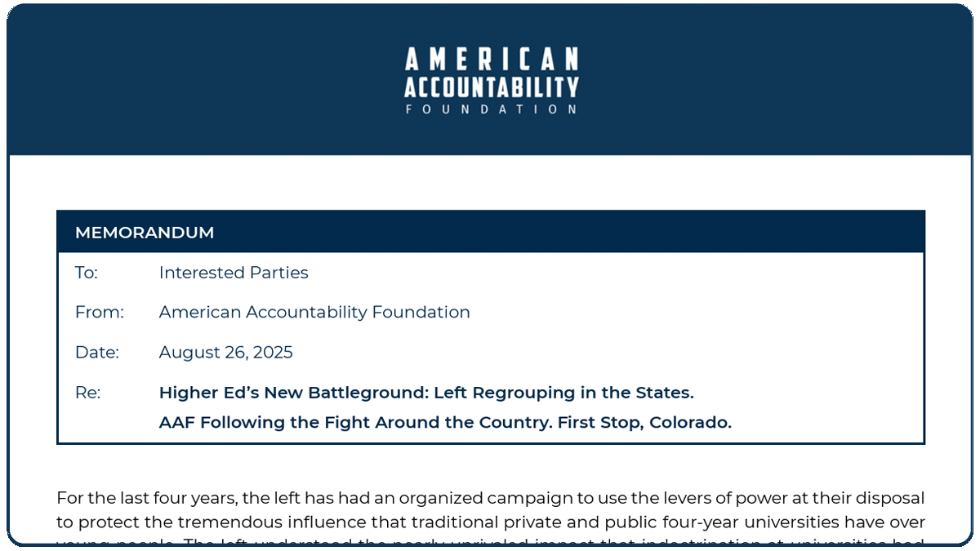The height and width of the screenshot is (551, 980).
Task: Click the word Colorado in the subject
Action: click(x=688, y=423)
